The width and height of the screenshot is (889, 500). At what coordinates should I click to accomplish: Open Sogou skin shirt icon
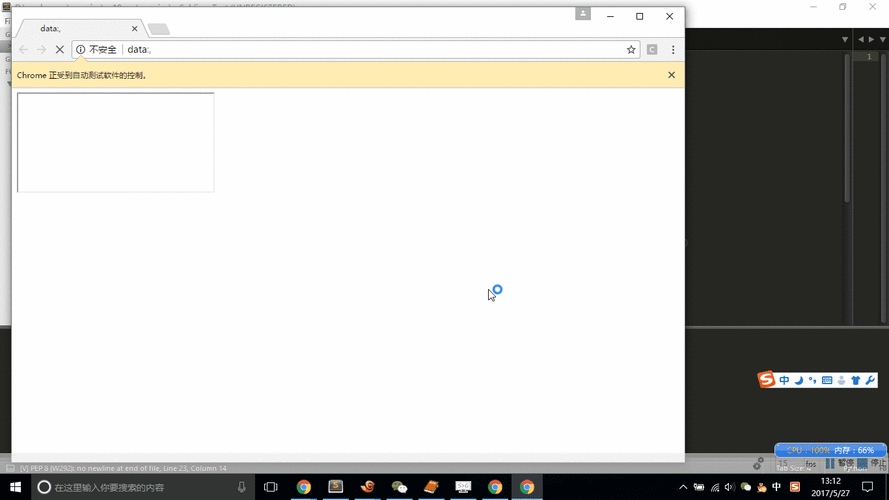click(856, 380)
